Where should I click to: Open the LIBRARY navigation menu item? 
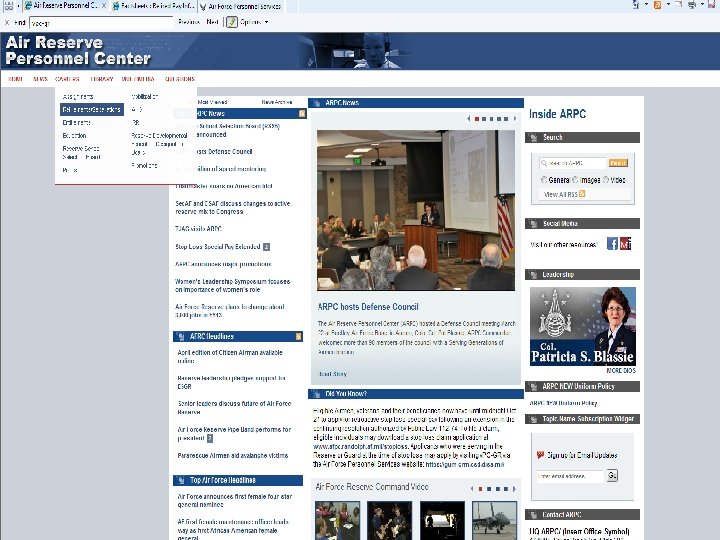(x=101, y=79)
